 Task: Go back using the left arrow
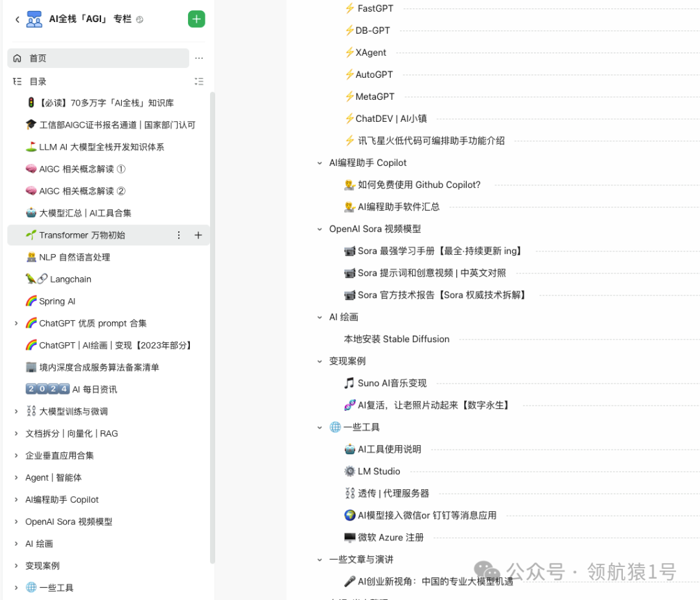point(17,19)
